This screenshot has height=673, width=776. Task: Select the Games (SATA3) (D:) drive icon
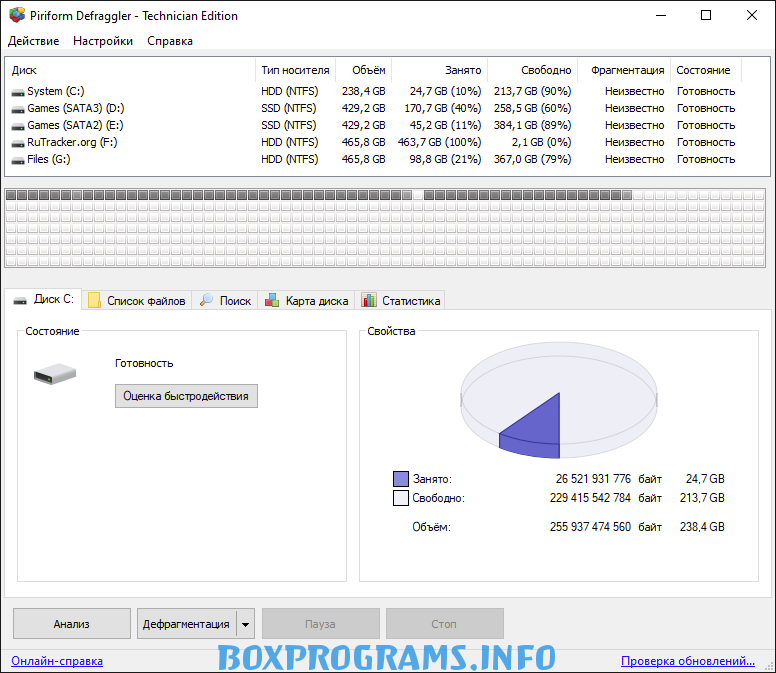[x=18, y=109]
